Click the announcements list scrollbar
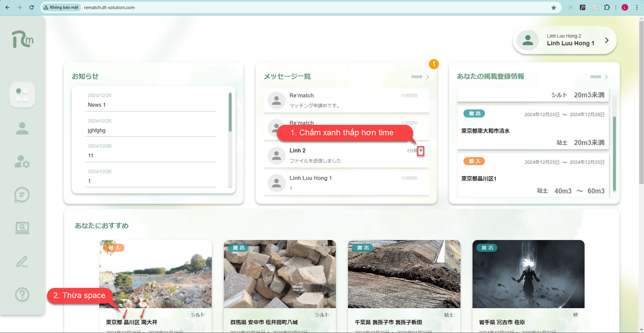 [x=230, y=112]
